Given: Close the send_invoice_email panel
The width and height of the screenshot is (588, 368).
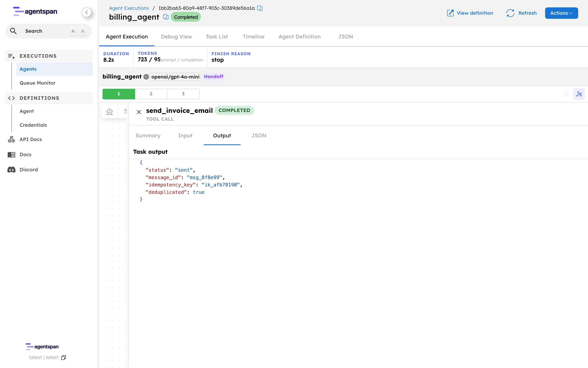Looking at the screenshot, I should click(139, 112).
